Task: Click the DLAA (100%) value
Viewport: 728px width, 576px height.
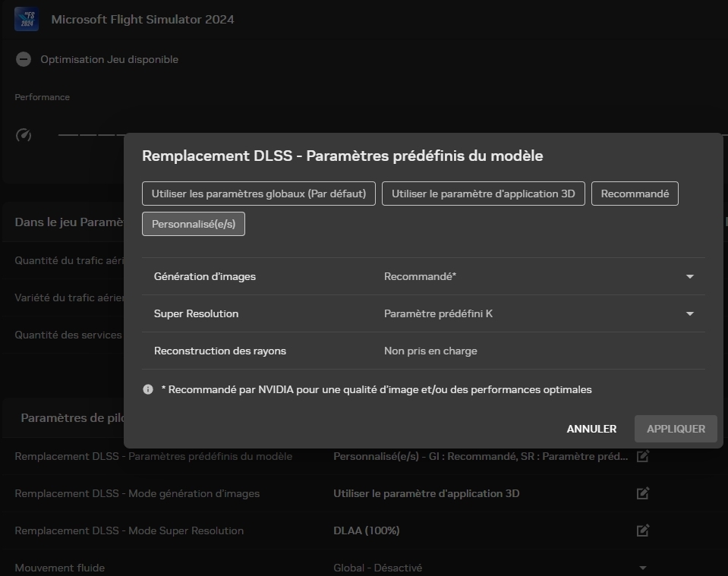Action: point(367,530)
